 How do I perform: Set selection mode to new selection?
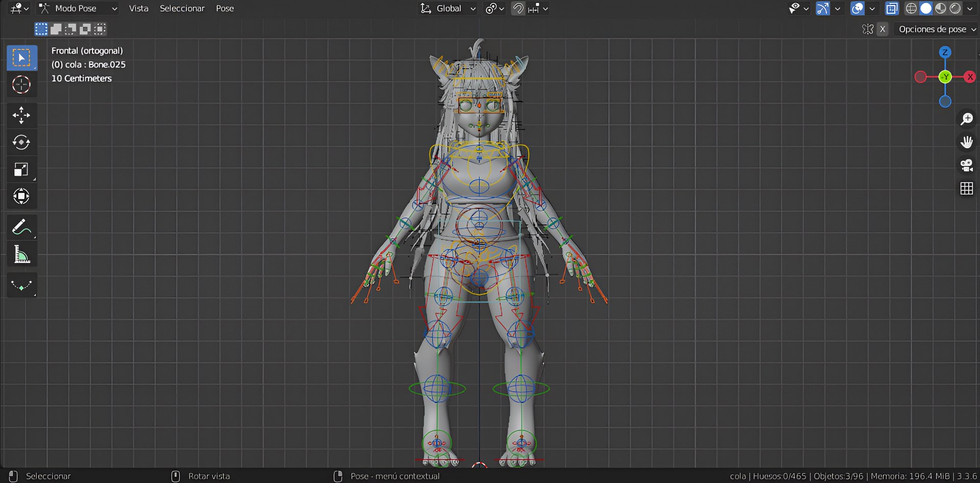41,29
